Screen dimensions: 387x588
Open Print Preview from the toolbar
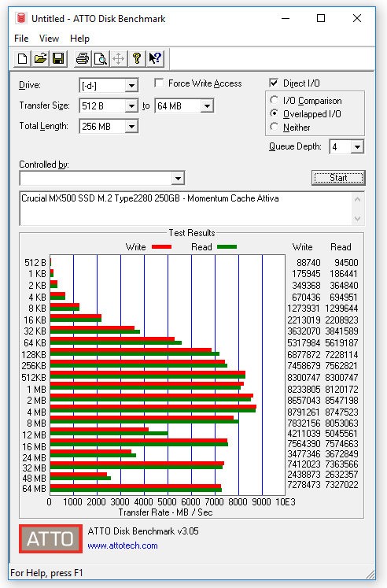click(101, 58)
